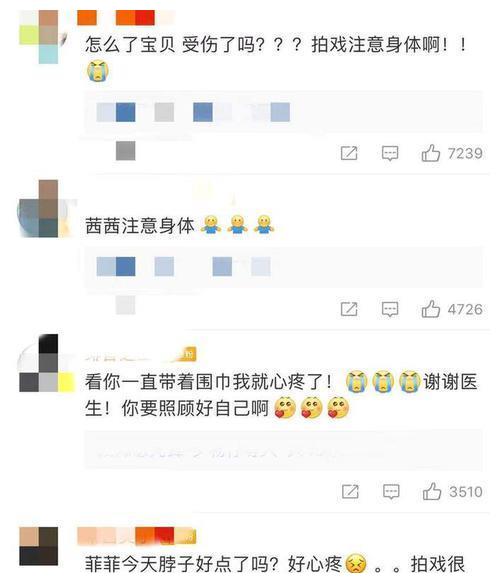
Task: Open the username above 菲菲今天脖子 comment
Action: point(136,536)
